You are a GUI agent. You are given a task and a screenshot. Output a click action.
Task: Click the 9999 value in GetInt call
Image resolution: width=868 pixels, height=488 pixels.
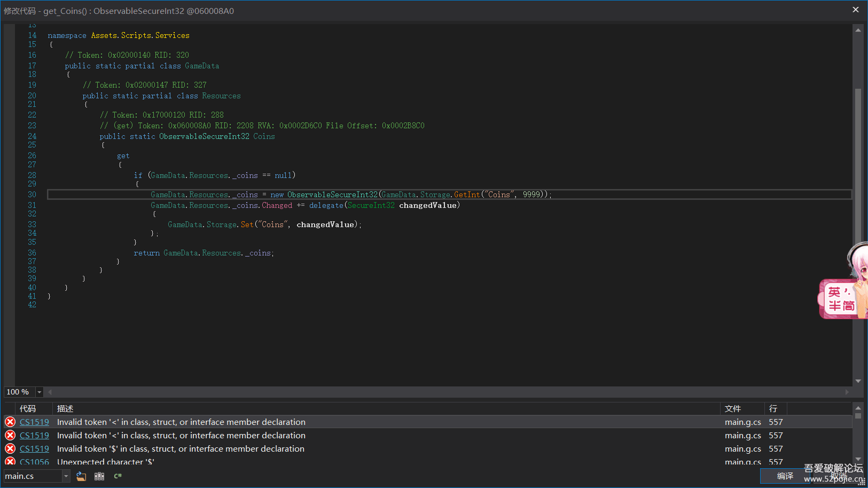pos(531,195)
